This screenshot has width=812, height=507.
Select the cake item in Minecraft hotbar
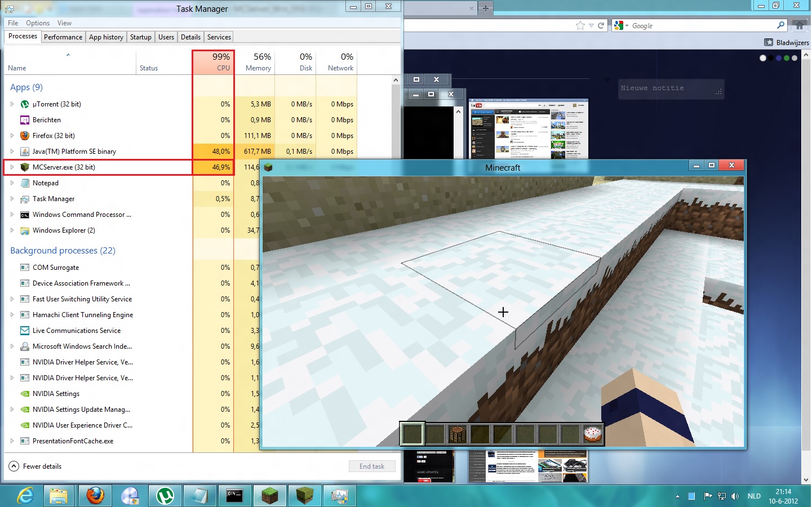(x=593, y=434)
